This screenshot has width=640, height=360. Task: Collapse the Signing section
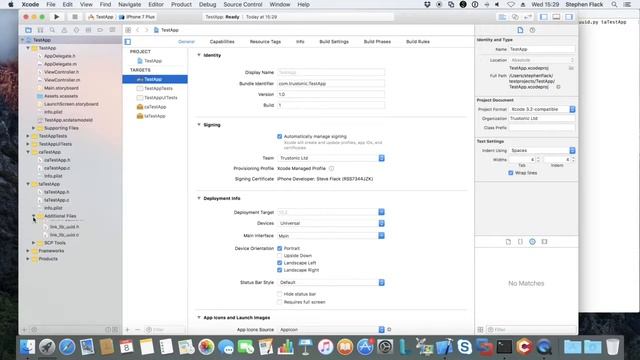pyautogui.click(x=199, y=124)
